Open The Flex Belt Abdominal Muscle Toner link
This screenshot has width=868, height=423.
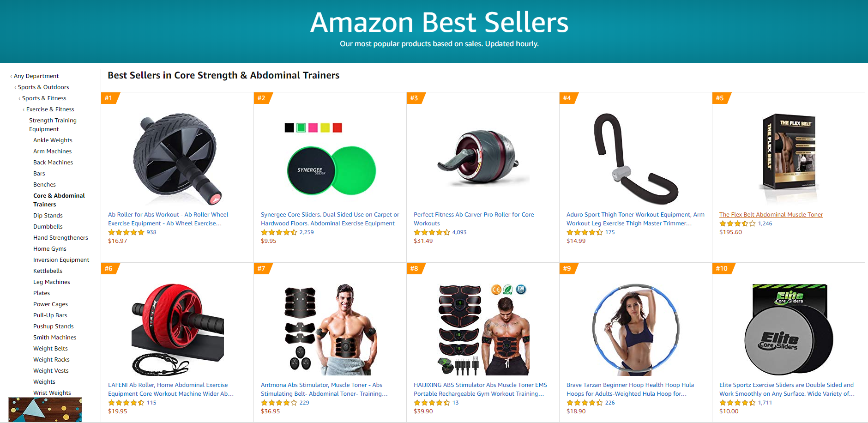coord(771,215)
